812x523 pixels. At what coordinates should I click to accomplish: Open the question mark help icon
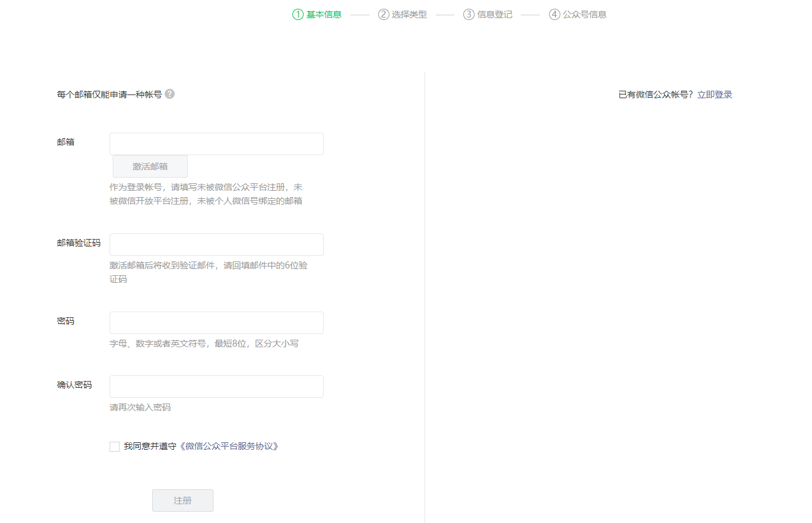click(x=170, y=94)
